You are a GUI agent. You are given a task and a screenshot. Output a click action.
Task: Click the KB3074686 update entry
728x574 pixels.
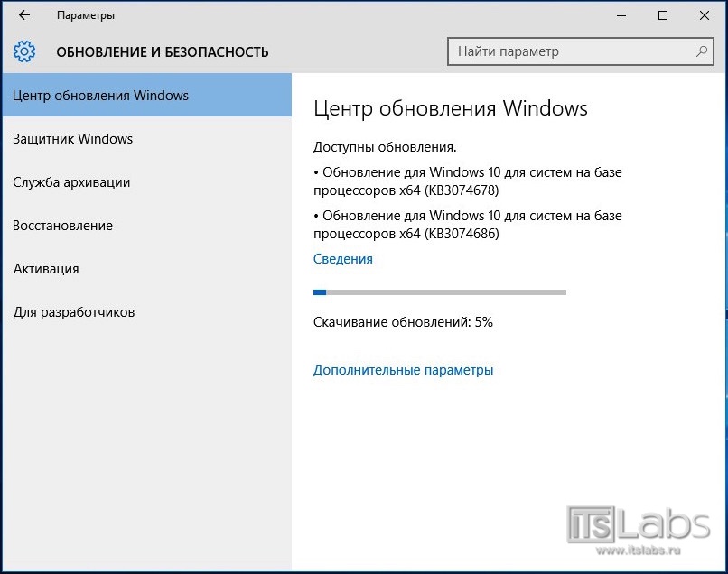tap(468, 224)
